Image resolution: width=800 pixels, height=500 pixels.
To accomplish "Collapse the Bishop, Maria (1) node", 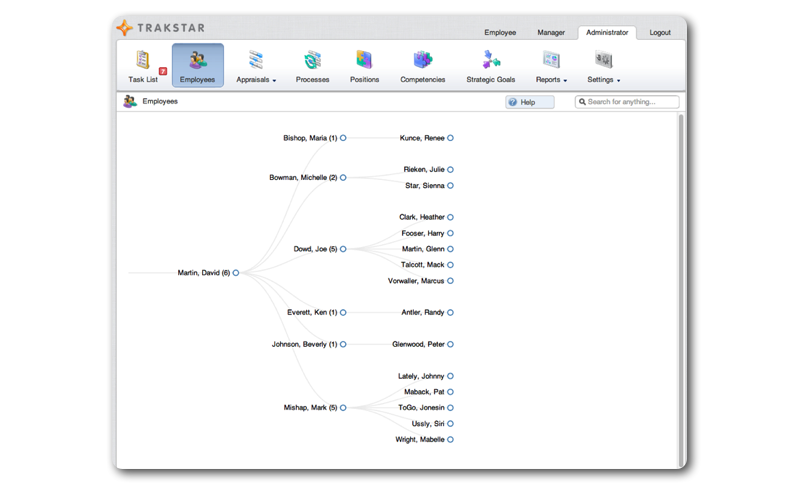I will [343, 138].
